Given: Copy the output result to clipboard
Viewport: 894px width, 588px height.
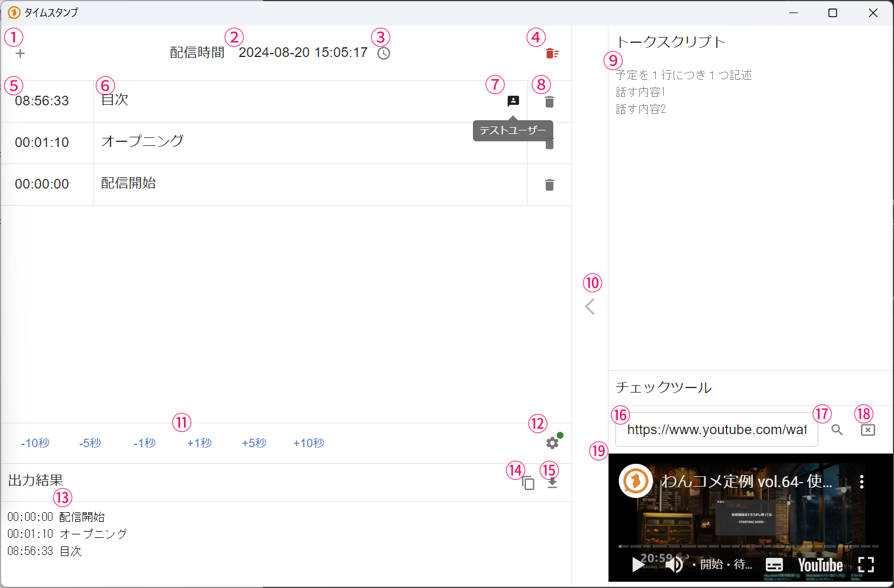Looking at the screenshot, I should pos(528,483).
